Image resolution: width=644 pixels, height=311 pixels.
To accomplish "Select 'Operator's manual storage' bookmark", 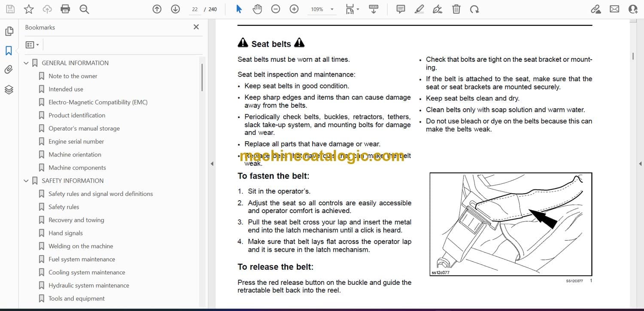I will (84, 128).
